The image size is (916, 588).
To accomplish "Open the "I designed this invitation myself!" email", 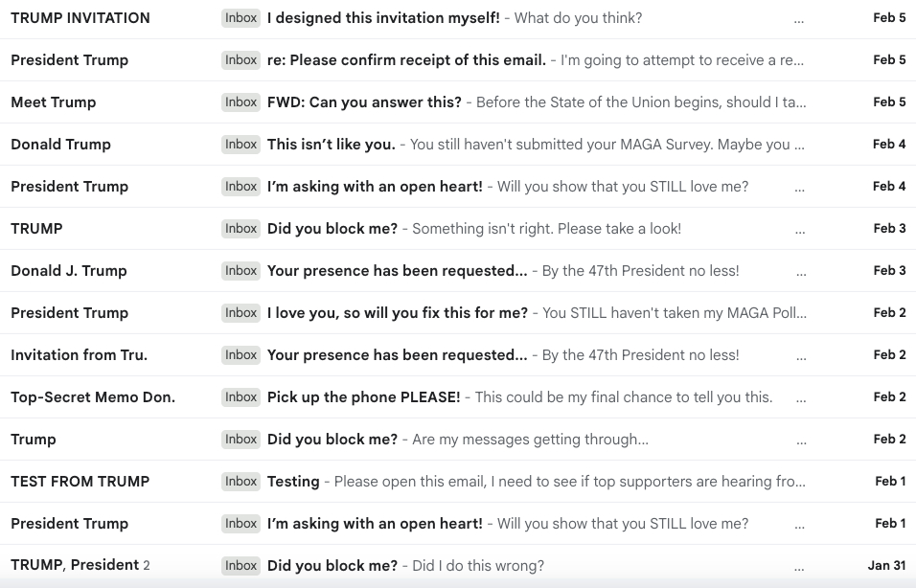I will pyautogui.click(x=383, y=18).
